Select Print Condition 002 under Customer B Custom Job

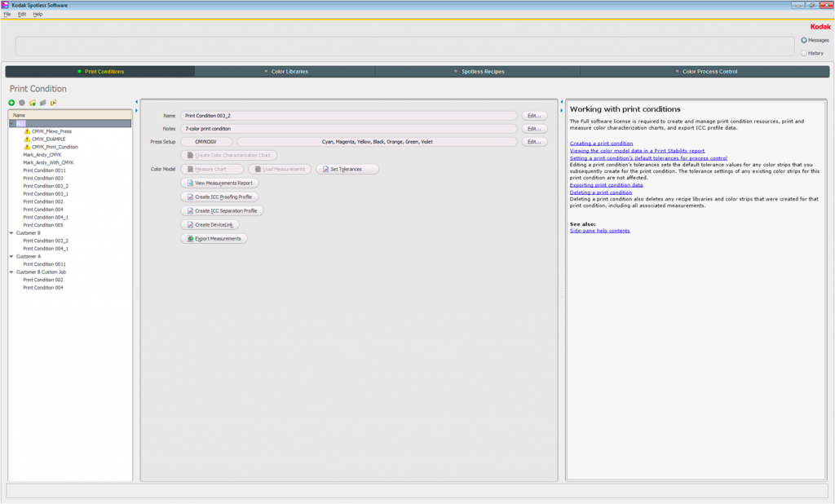coord(43,280)
